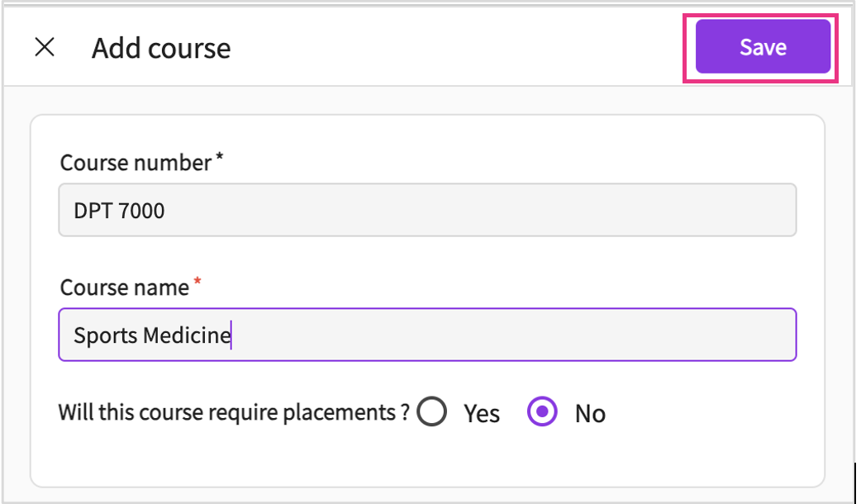Click the 'DPT 7000' text in Course number
861x504 pixels.
click(x=119, y=212)
